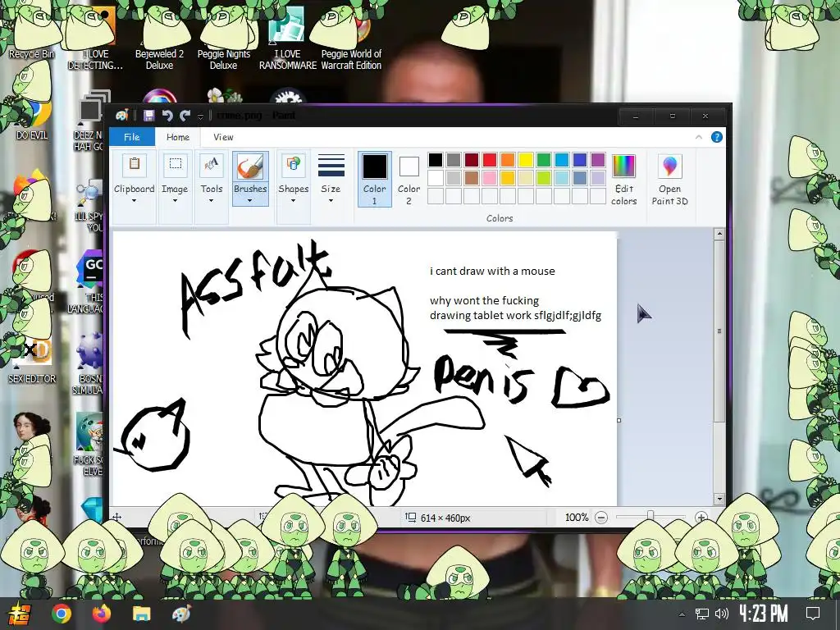Click Edit colors button

[x=623, y=180]
